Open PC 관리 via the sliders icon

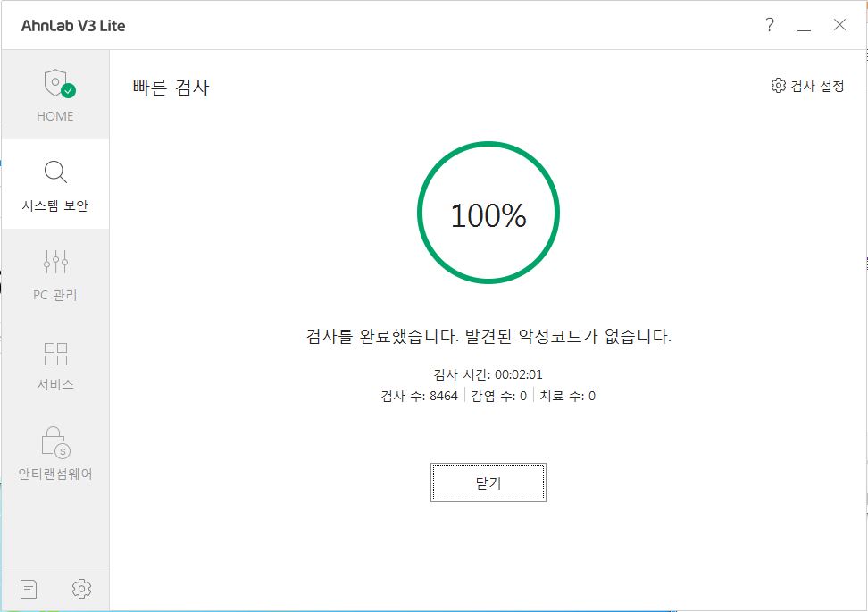(x=55, y=262)
